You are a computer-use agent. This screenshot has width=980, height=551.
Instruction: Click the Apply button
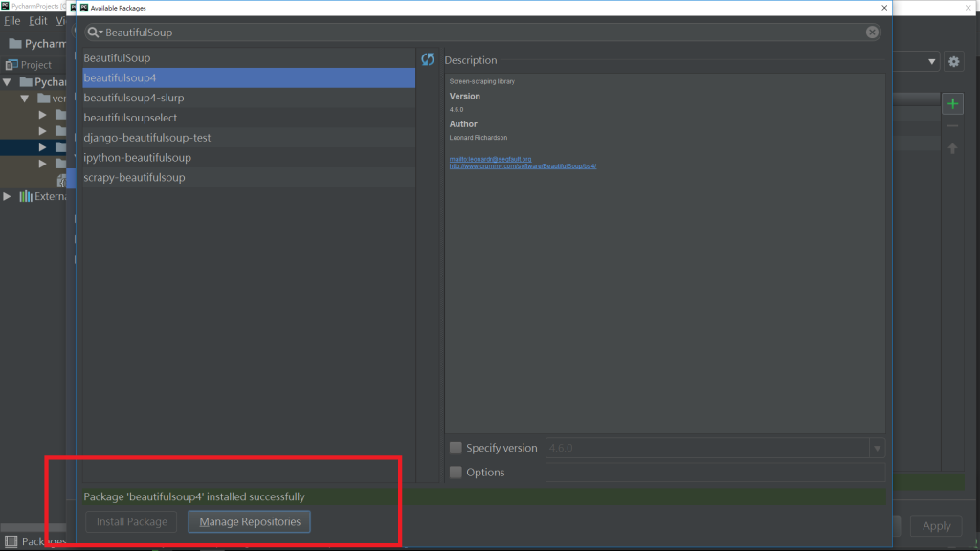(936, 526)
